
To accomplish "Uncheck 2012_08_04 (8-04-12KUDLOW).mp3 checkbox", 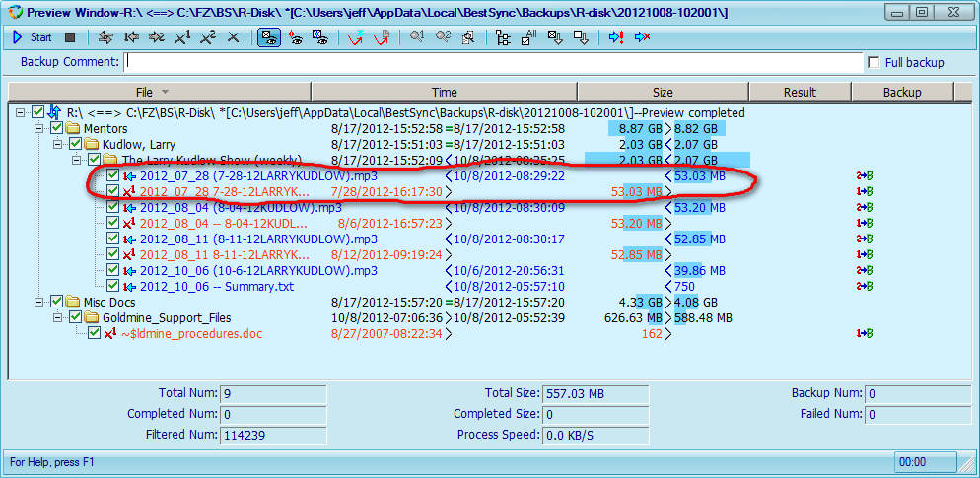I will [x=113, y=207].
